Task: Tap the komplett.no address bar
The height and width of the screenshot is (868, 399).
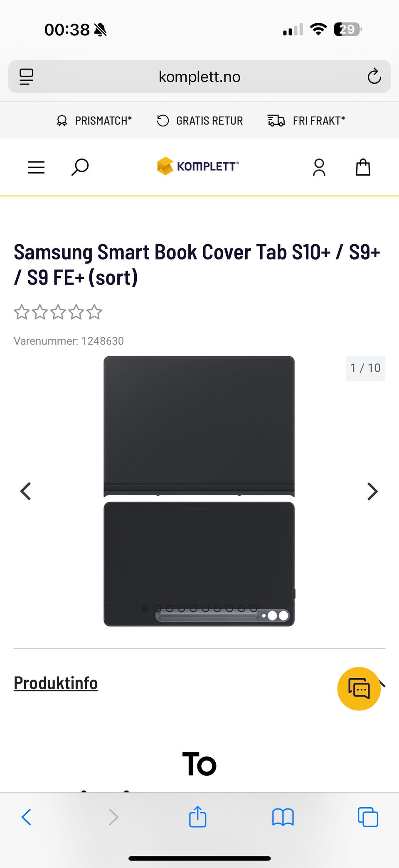Action: 199,77
